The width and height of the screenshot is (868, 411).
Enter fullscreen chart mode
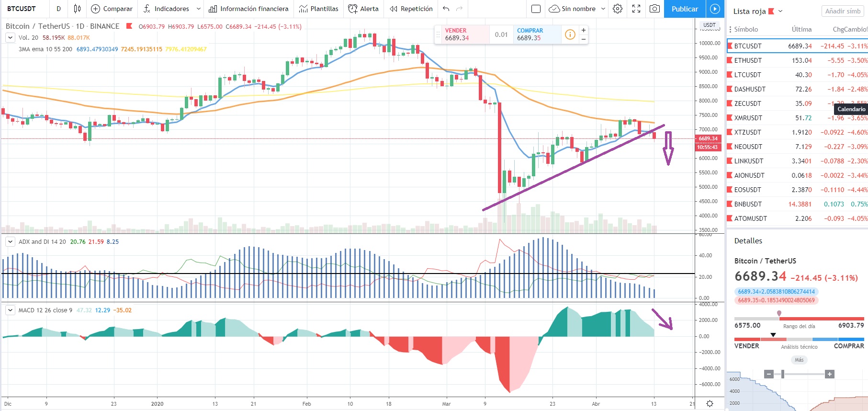(636, 9)
